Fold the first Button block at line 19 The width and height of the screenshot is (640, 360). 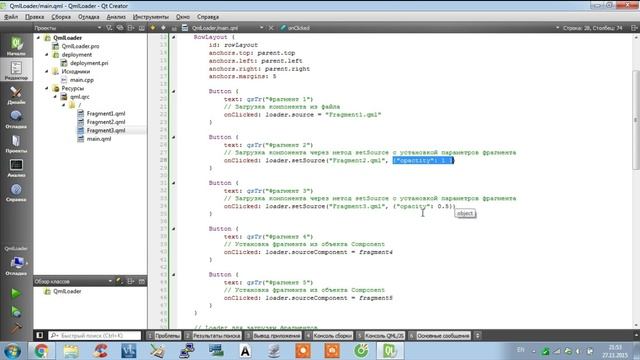(x=173, y=91)
